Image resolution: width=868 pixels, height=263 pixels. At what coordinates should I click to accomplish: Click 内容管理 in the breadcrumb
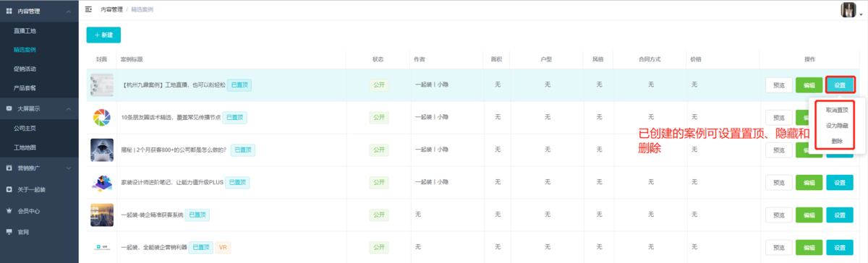(x=111, y=10)
